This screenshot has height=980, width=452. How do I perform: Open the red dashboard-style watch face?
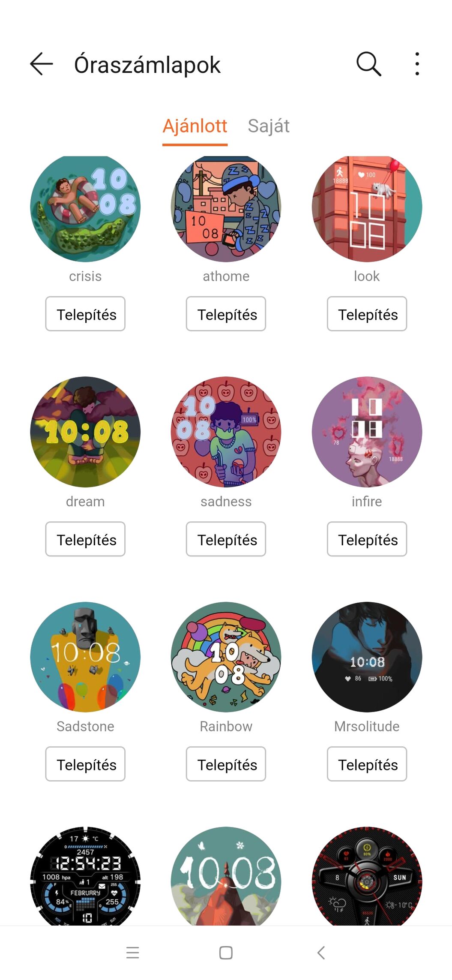[x=367, y=876]
